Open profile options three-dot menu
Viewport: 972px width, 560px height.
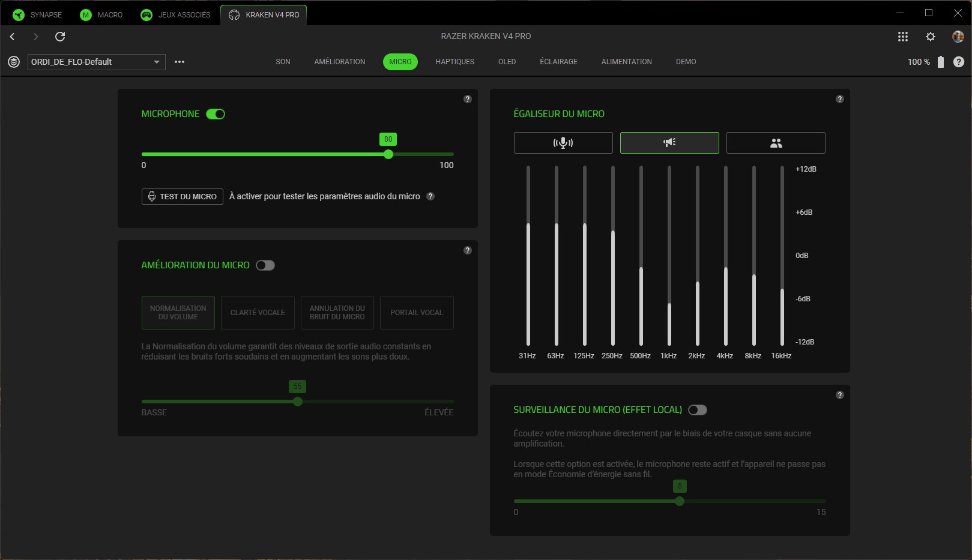180,62
